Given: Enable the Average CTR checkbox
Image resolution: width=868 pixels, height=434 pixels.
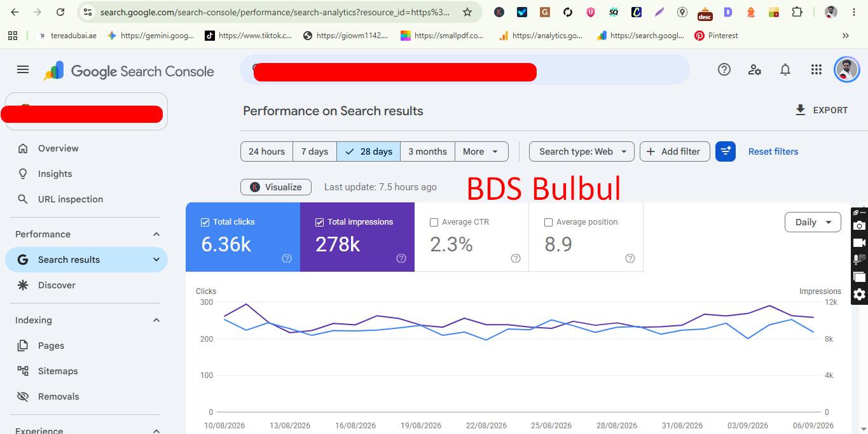Looking at the screenshot, I should coord(434,222).
